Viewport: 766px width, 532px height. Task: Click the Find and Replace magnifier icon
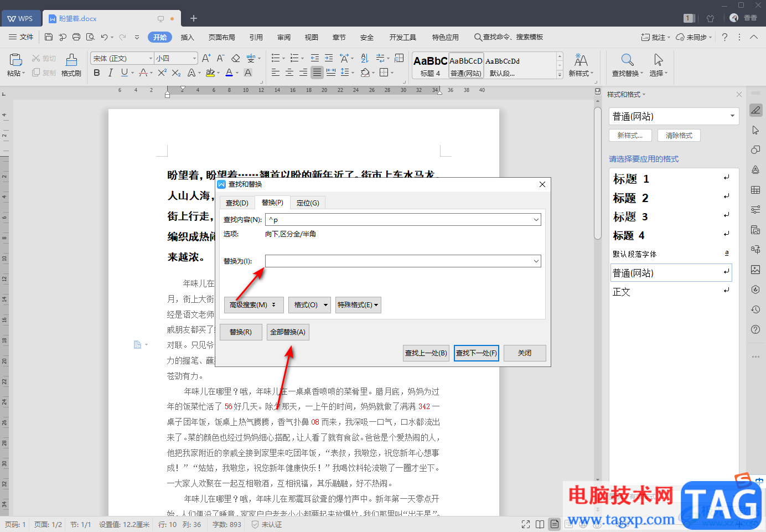click(627, 60)
